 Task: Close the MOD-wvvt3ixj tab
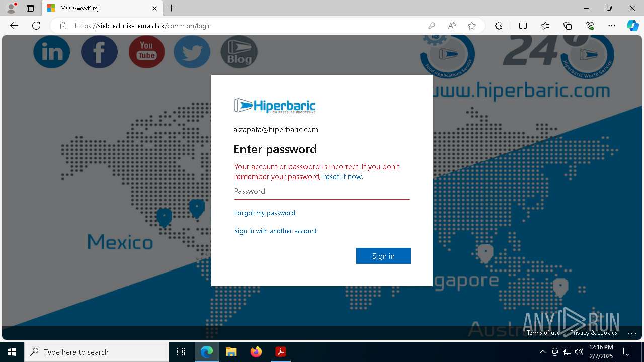click(x=154, y=8)
